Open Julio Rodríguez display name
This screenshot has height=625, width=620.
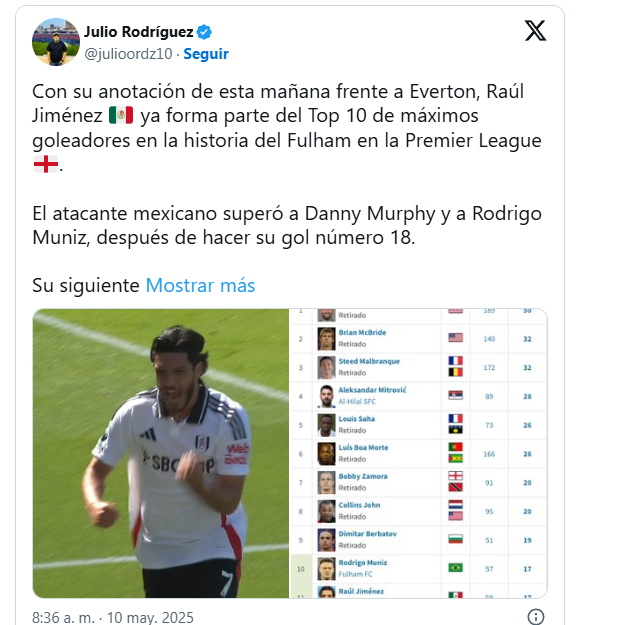[x=138, y=32]
